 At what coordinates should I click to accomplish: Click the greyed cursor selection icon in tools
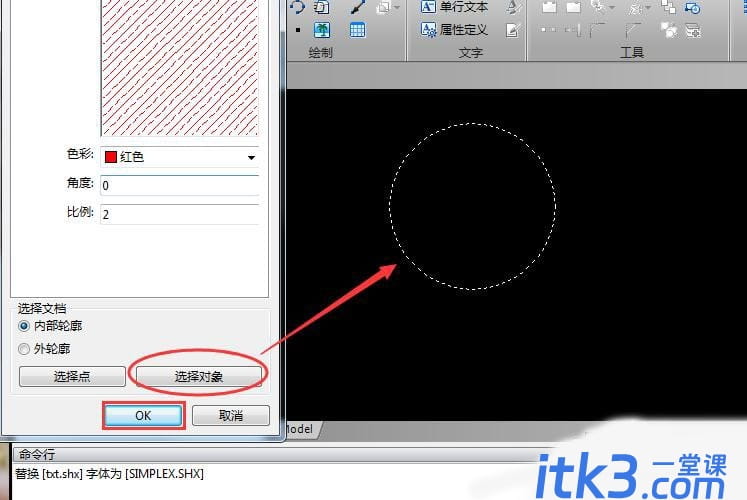pyautogui.click(x=598, y=7)
